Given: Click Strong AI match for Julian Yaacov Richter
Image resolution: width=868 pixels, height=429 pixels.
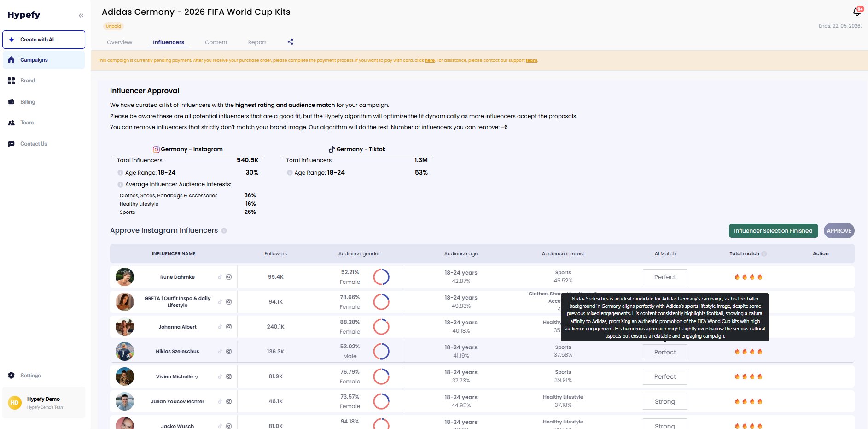Looking at the screenshot, I should pos(665,401).
